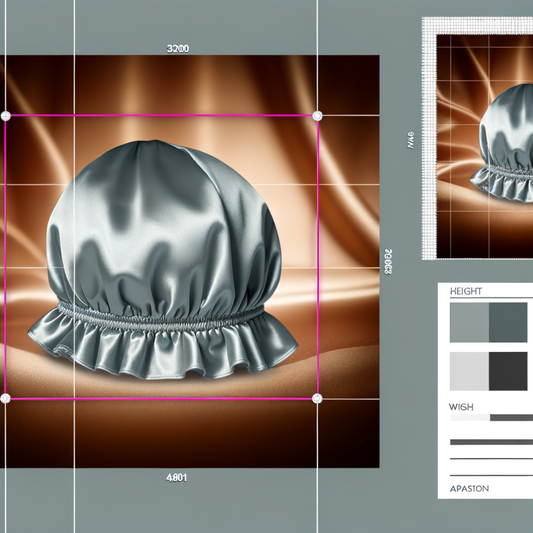Select the bottom-left crop handle
Viewport: 533px width, 533px height.
point(5,398)
